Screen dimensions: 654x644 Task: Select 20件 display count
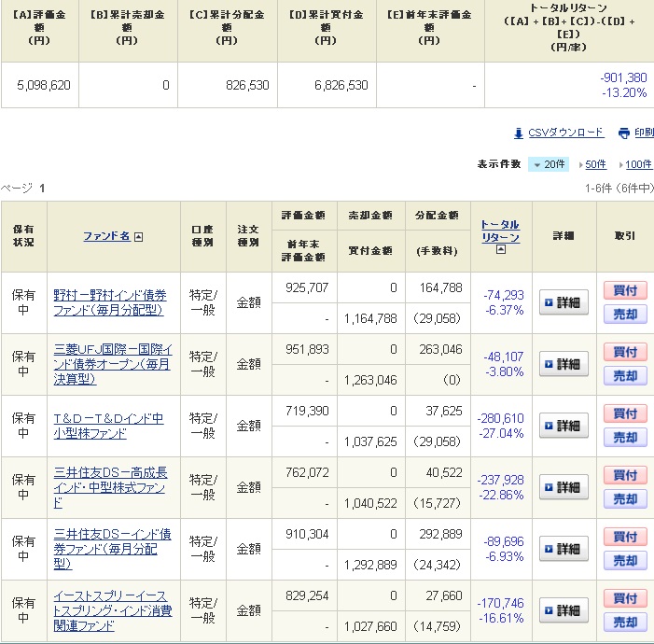549,164
